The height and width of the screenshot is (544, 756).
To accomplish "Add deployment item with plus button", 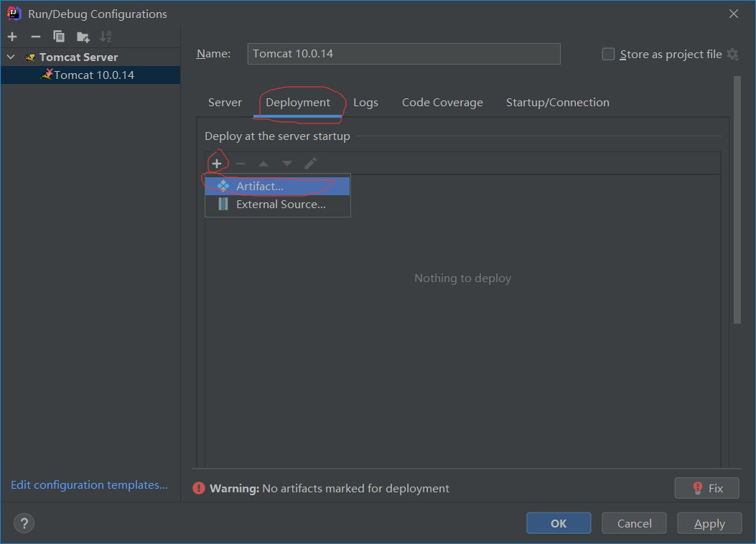I will pos(217,164).
